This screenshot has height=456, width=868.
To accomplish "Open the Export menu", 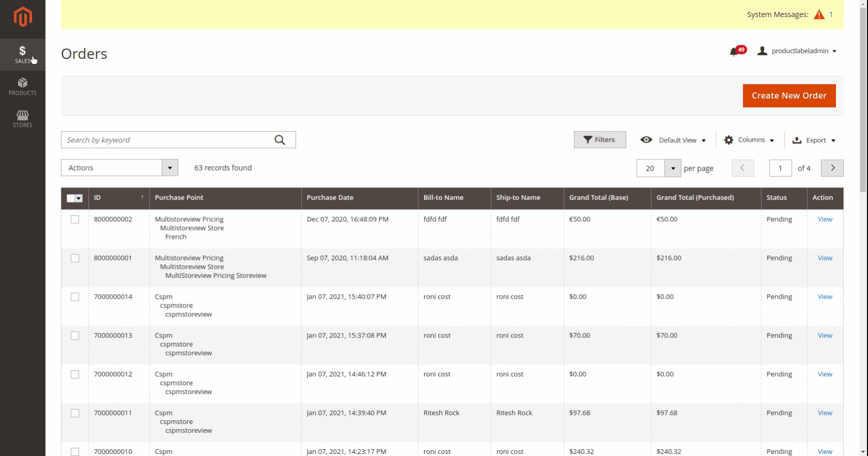I will click(814, 140).
